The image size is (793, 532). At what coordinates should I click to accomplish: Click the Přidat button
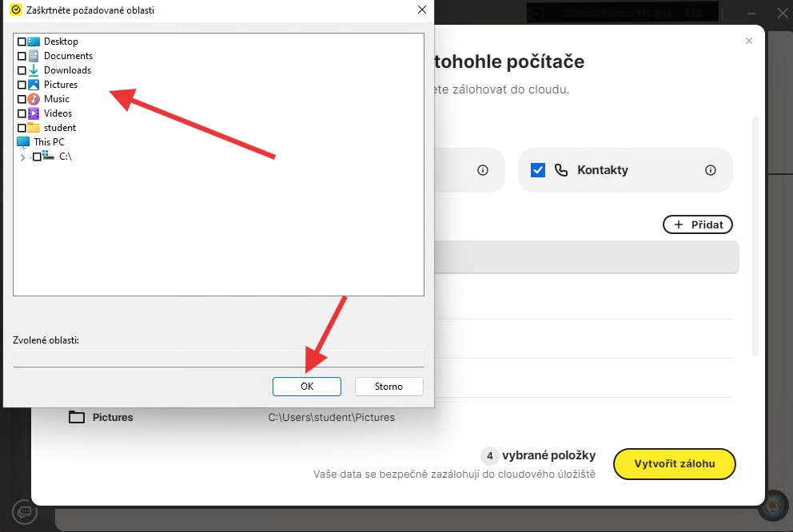pos(698,225)
